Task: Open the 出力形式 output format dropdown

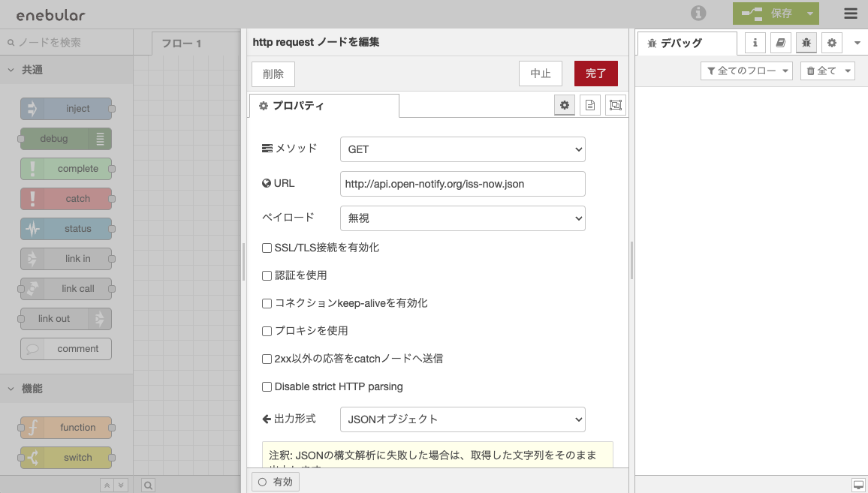Action: tap(462, 419)
